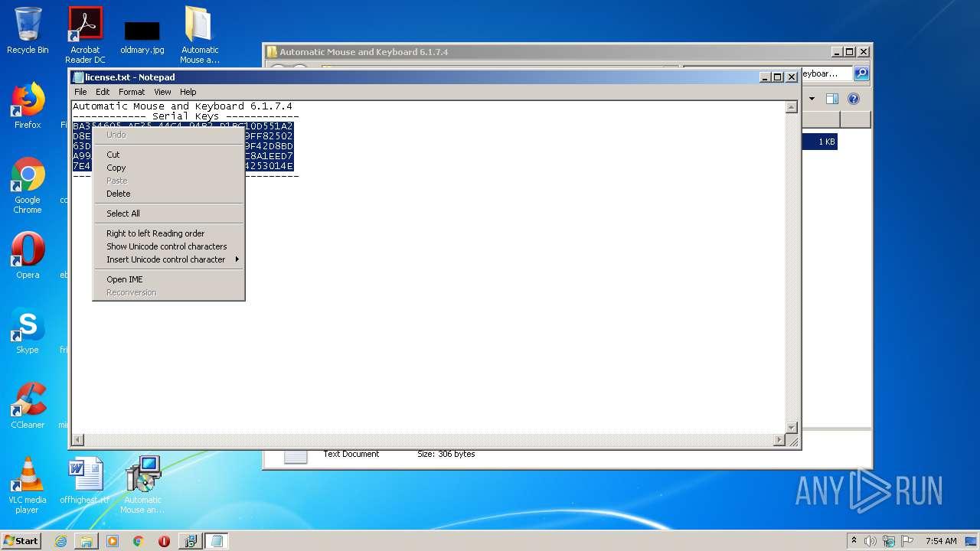The height and width of the screenshot is (551, 980).
Task: Click the Explorer search magnifier button
Action: (x=861, y=73)
